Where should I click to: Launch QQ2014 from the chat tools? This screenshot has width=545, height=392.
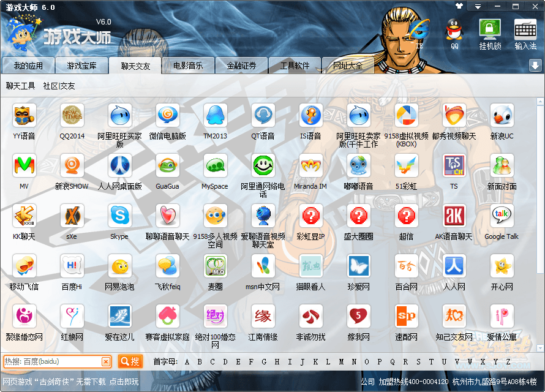coord(72,115)
